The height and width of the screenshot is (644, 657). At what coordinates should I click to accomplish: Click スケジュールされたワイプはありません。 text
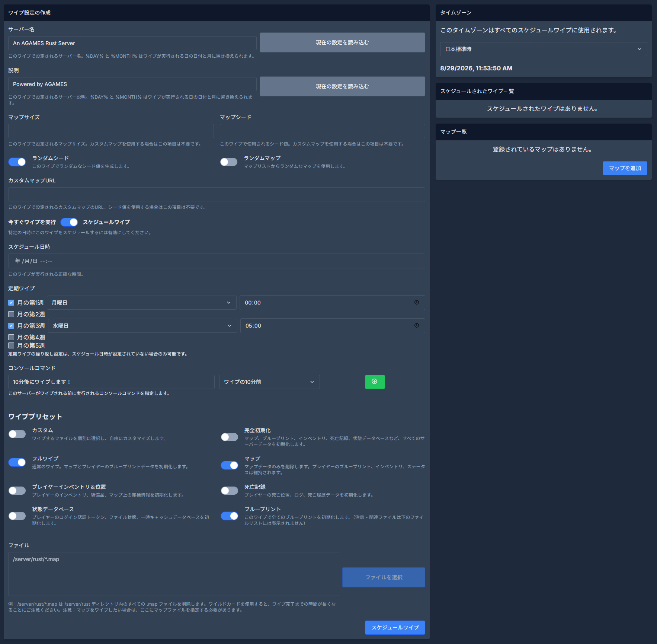pyautogui.click(x=543, y=109)
